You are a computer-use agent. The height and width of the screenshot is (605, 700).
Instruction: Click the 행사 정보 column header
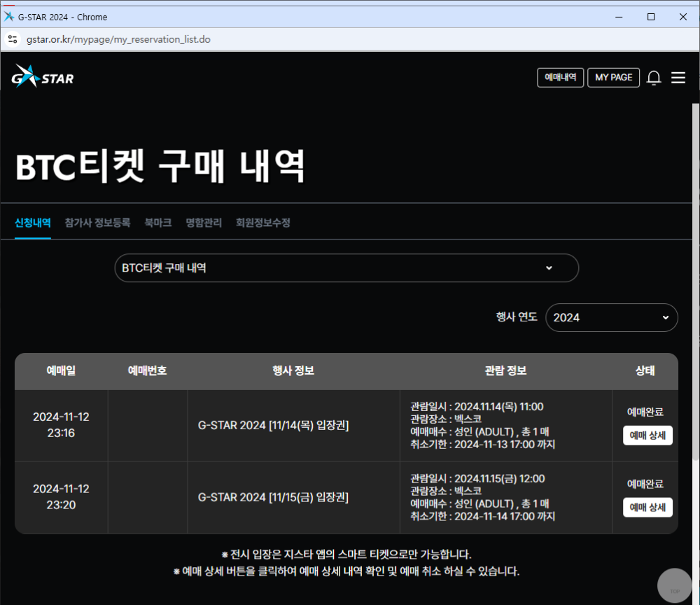point(293,370)
